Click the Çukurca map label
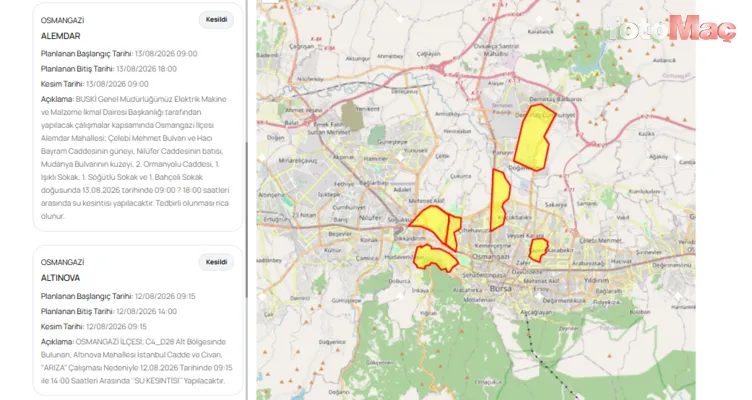The width and height of the screenshot is (752, 400). (461, 176)
